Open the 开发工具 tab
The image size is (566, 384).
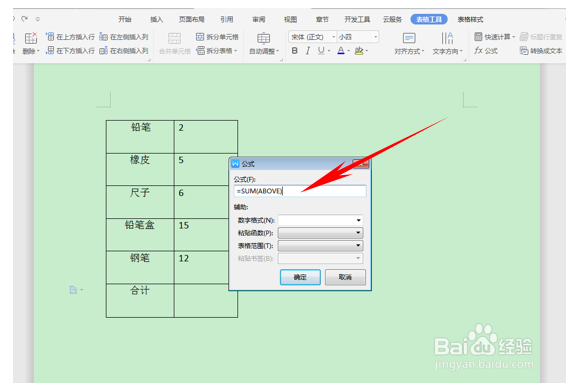357,19
